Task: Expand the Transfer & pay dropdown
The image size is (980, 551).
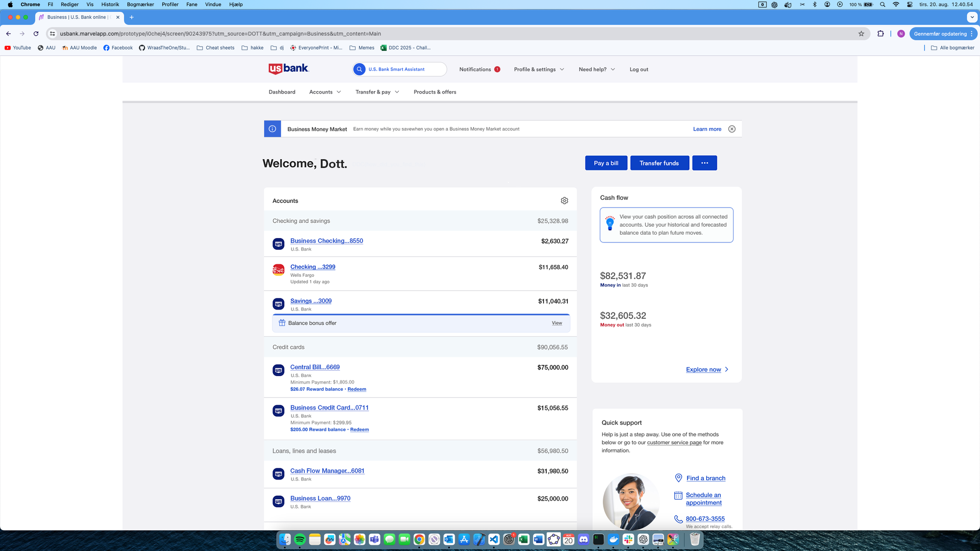Action: click(x=377, y=92)
